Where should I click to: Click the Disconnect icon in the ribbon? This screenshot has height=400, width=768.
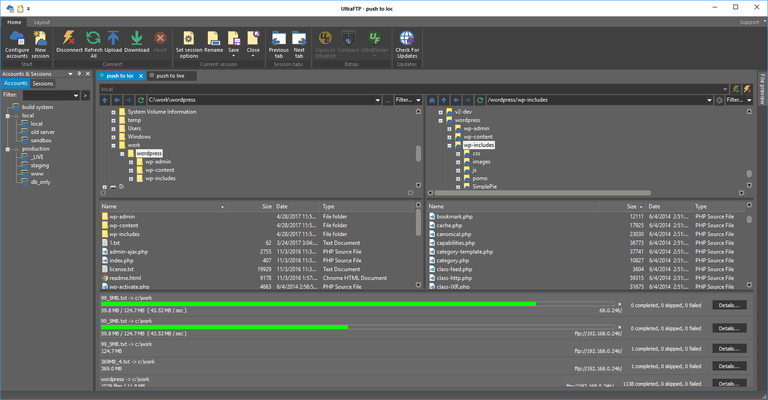point(69,39)
